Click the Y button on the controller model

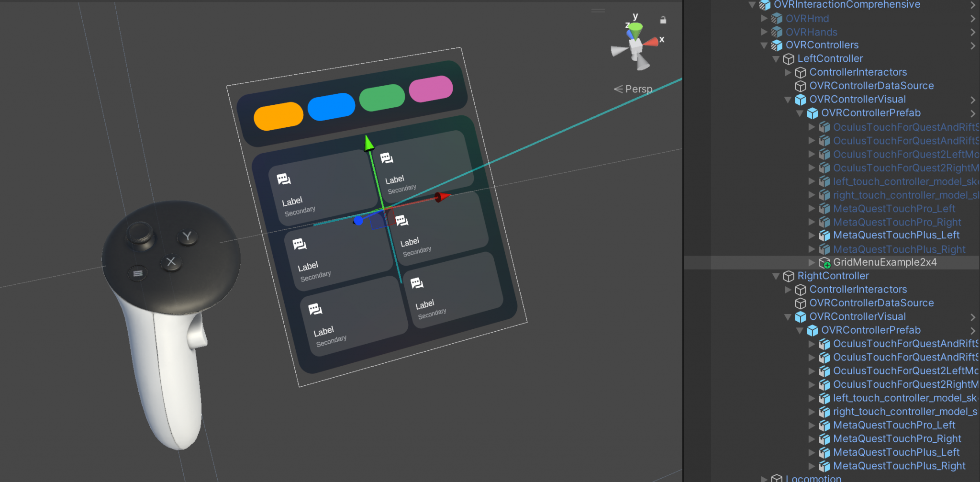(187, 236)
